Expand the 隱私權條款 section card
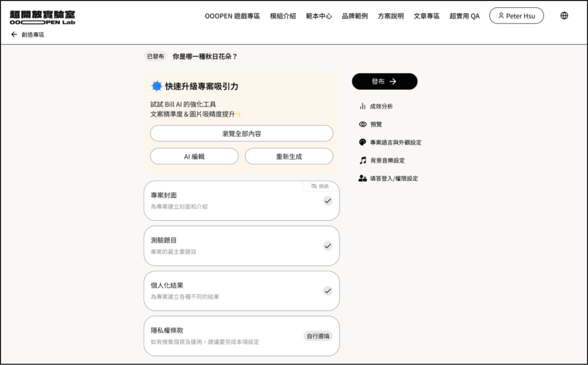 [241, 336]
